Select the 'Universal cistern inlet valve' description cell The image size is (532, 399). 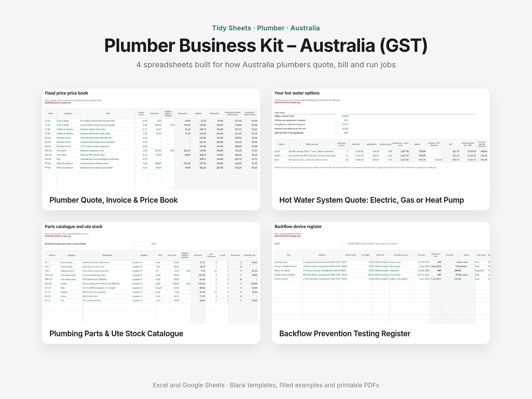coord(107,262)
